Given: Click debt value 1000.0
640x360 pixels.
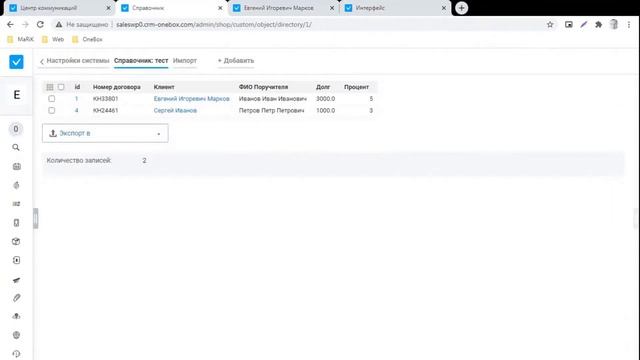Looking at the screenshot, I should [x=325, y=110].
